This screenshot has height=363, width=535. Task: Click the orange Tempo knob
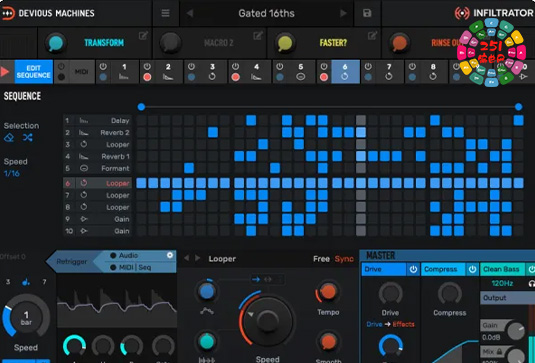click(328, 292)
